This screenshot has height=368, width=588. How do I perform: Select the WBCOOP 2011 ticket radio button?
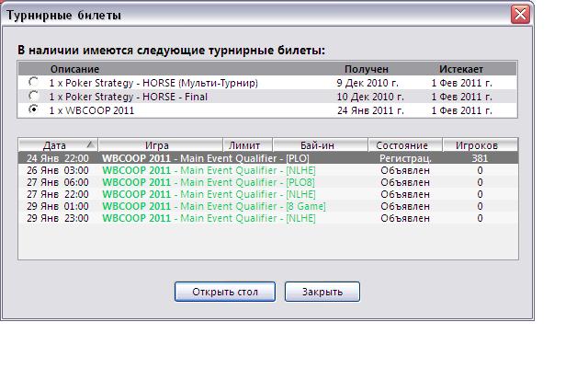(x=34, y=109)
